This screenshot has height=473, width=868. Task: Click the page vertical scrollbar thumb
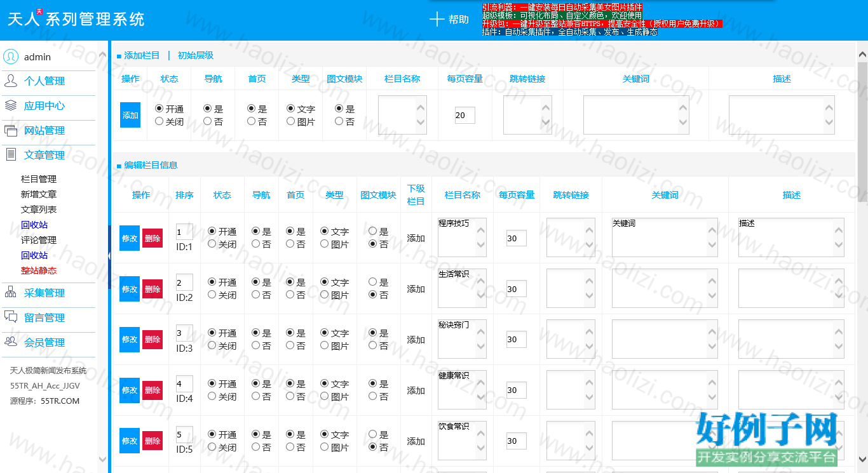click(x=862, y=132)
